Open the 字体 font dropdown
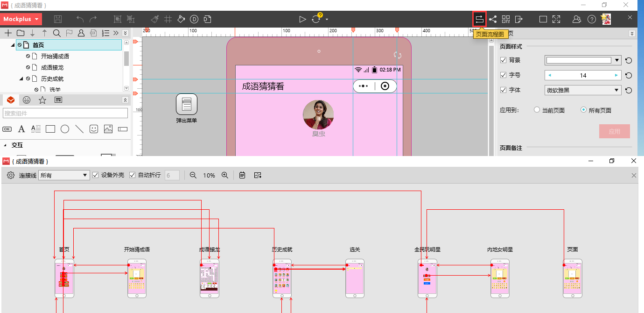Screen dimensions: 644x313 click(583, 90)
